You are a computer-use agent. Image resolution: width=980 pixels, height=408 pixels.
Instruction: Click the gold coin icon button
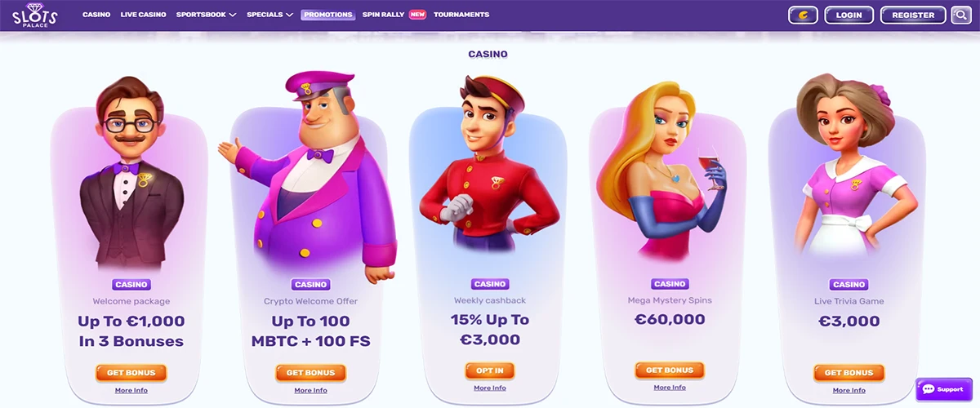click(x=803, y=15)
